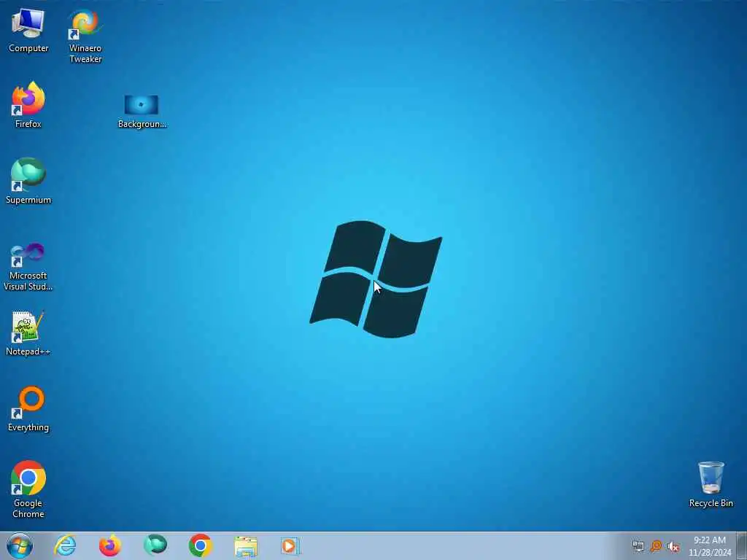Open the Windows Start menu orb
Viewport: 747px width, 560px height.
(x=20, y=545)
